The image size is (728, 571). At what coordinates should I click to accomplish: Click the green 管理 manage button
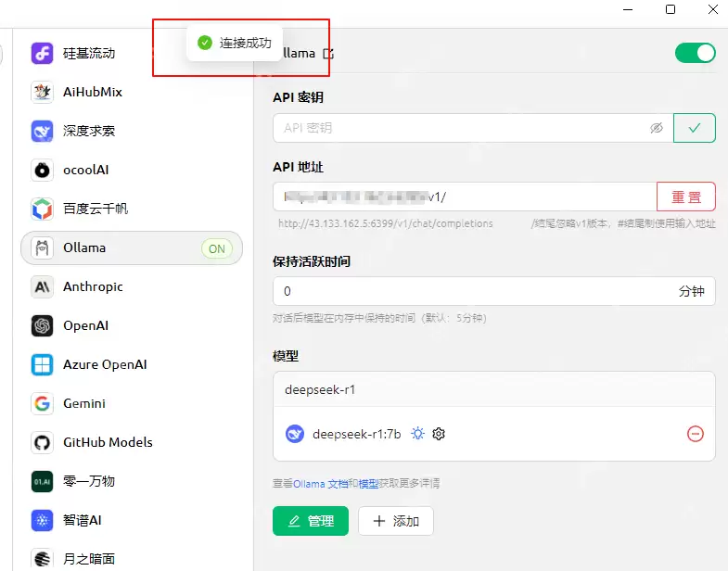point(311,521)
